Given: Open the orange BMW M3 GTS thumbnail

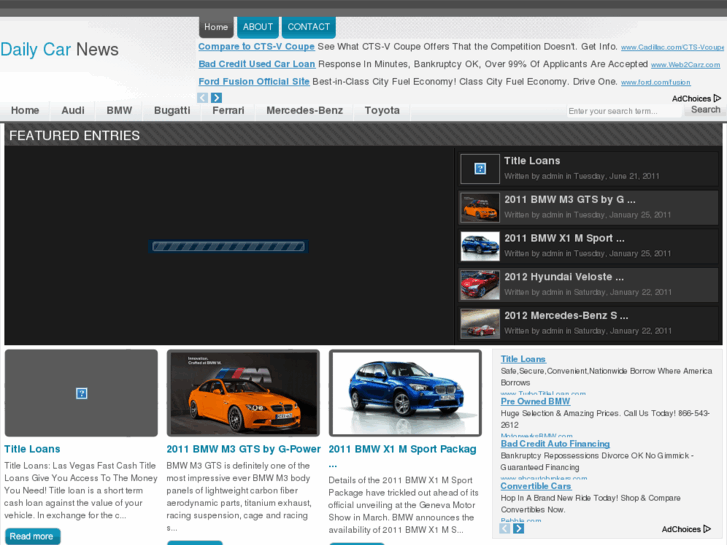Looking at the screenshot, I should [479, 207].
